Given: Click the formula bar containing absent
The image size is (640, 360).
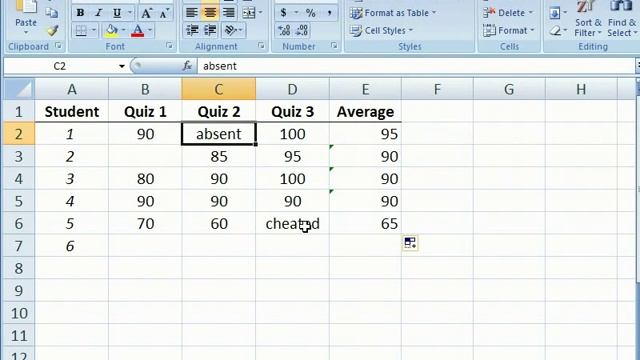Looking at the screenshot, I should (x=416, y=66).
